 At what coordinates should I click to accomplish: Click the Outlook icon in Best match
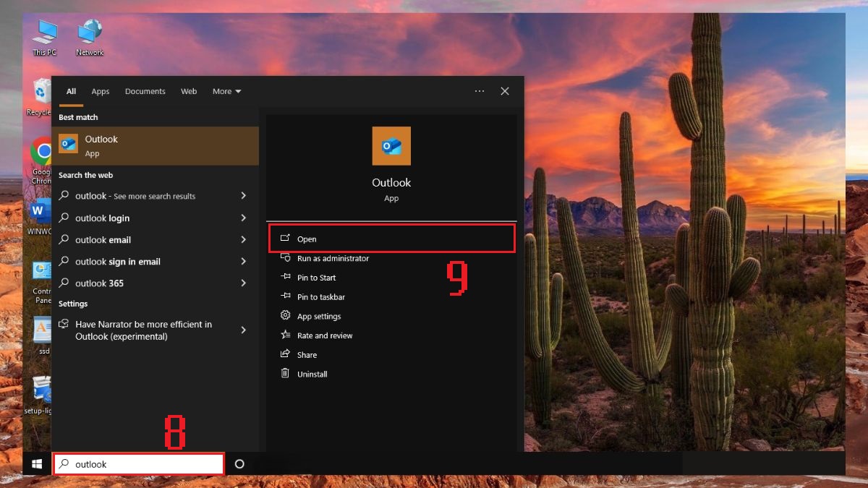pyautogui.click(x=69, y=144)
